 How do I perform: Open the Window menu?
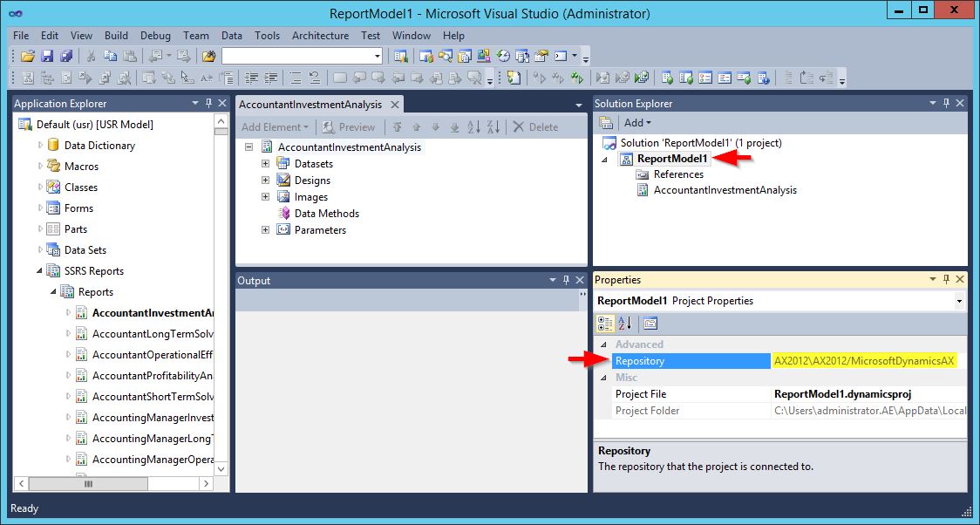(x=412, y=36)
